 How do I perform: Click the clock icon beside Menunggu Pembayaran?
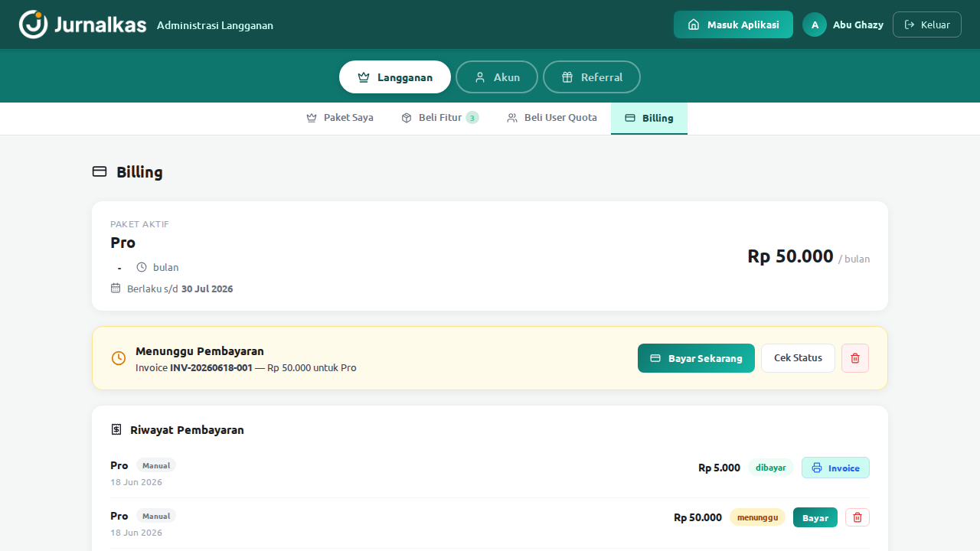click(119, 358)
